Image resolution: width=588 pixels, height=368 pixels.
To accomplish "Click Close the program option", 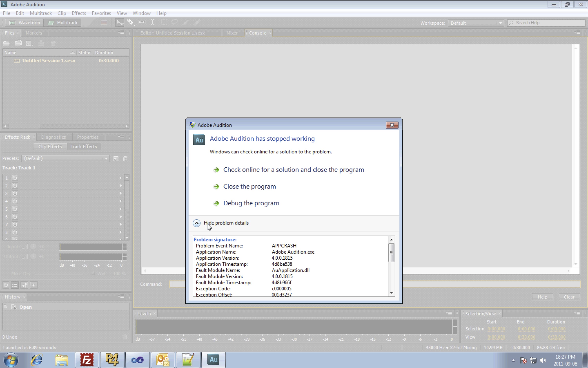I will point(250,186).
